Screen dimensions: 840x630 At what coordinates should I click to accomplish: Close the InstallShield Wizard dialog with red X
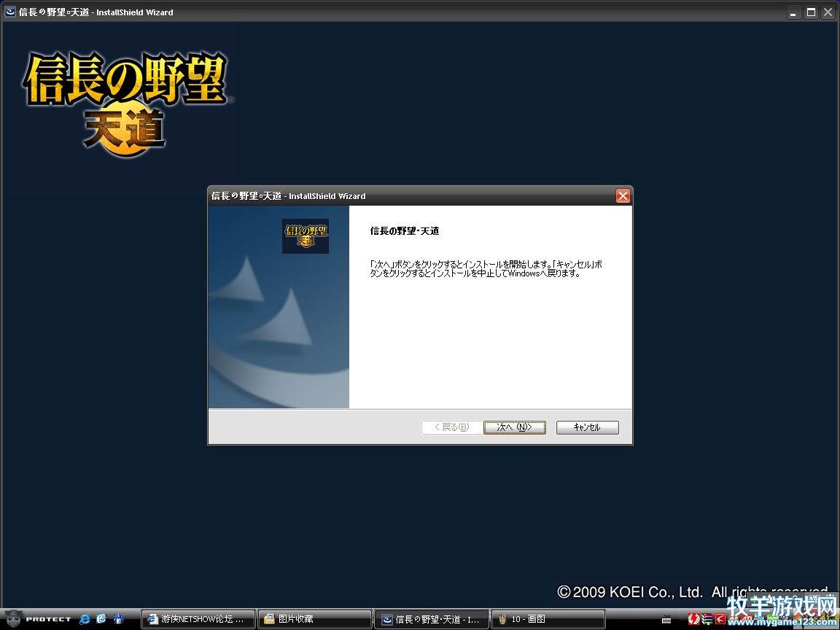click(623, 196)
